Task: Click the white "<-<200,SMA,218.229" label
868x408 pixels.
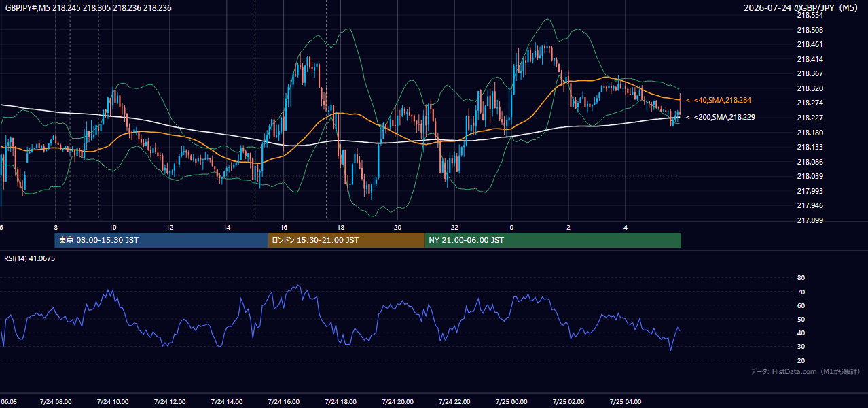Action: click(x=721, y=117)
